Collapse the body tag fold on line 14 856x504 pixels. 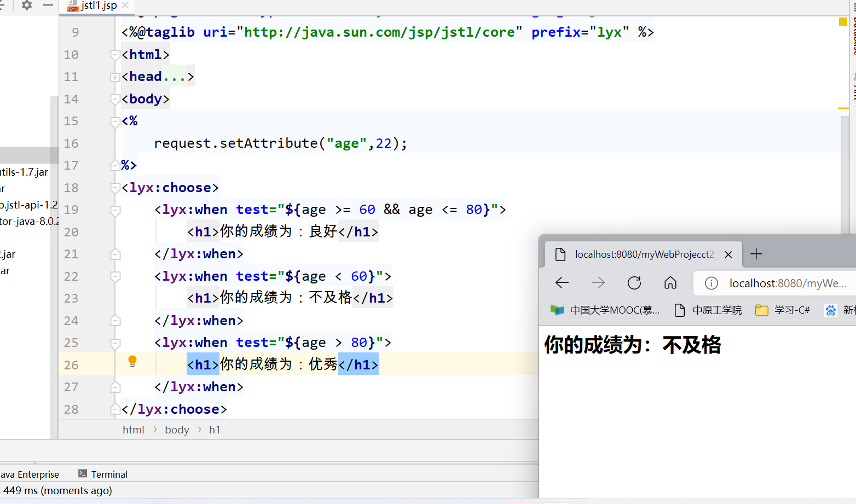[x=115, y=99]
